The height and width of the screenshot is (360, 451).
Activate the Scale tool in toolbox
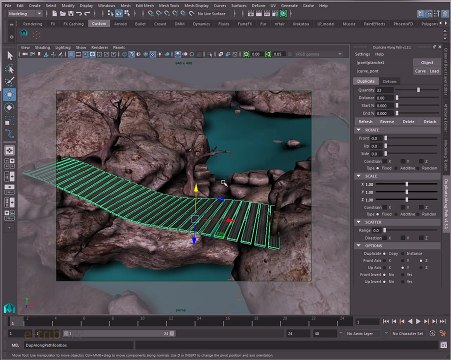pos(10,121)
